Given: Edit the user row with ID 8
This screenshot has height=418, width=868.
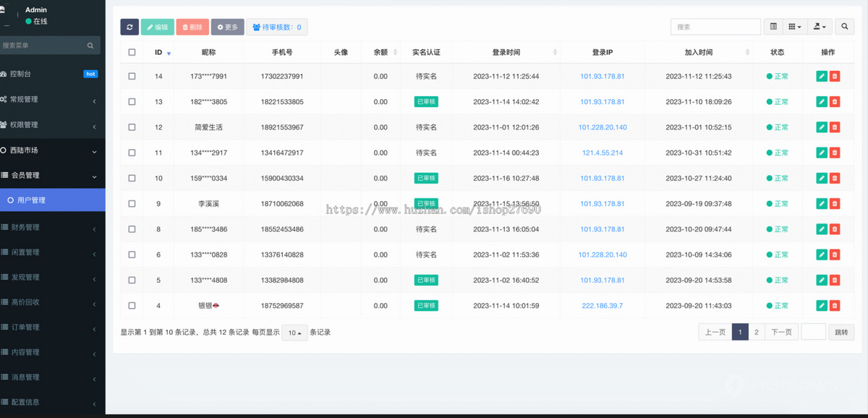Looking at the screenshot, I should (x=822, y=229).
